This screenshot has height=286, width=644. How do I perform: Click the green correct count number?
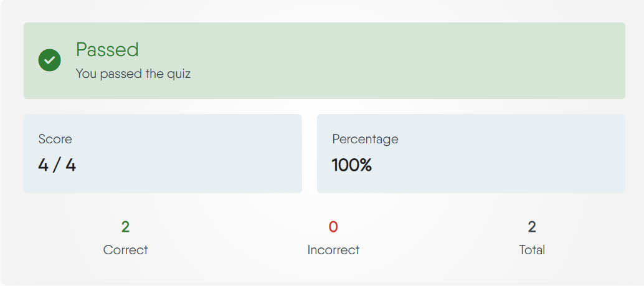pos(125,227)
